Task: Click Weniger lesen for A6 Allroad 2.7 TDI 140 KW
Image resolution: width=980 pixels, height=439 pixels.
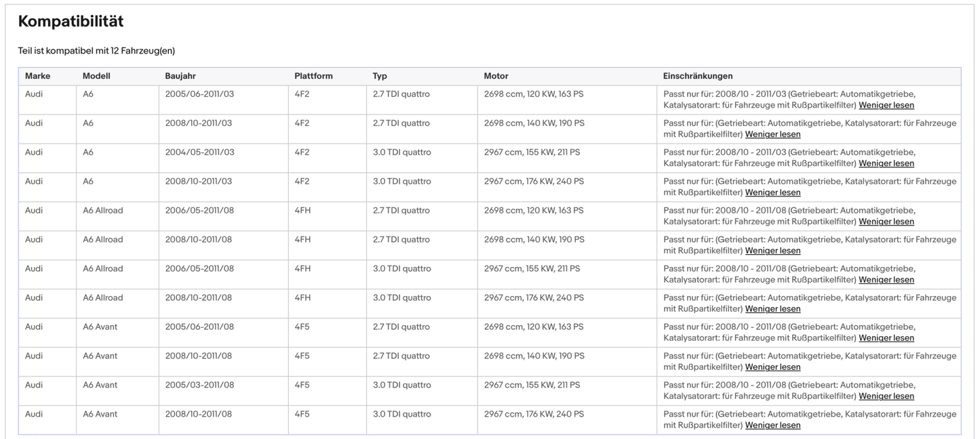Action: pos(772,251)
